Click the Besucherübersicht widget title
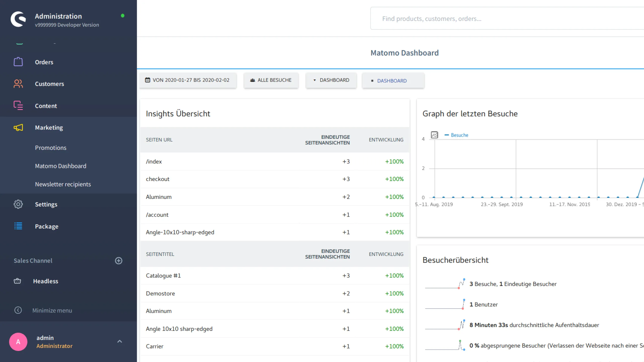This screenshot has height=362, width=644. click(455, 260)
